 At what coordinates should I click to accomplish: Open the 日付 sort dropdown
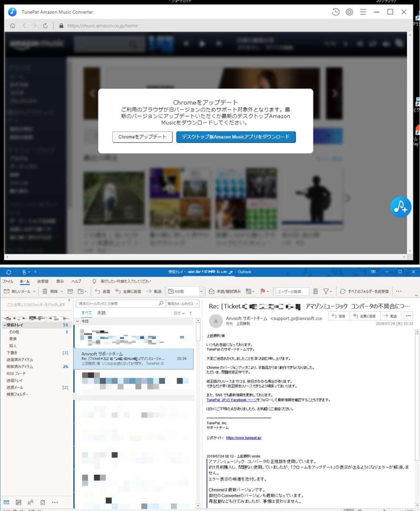pos(179,313)
